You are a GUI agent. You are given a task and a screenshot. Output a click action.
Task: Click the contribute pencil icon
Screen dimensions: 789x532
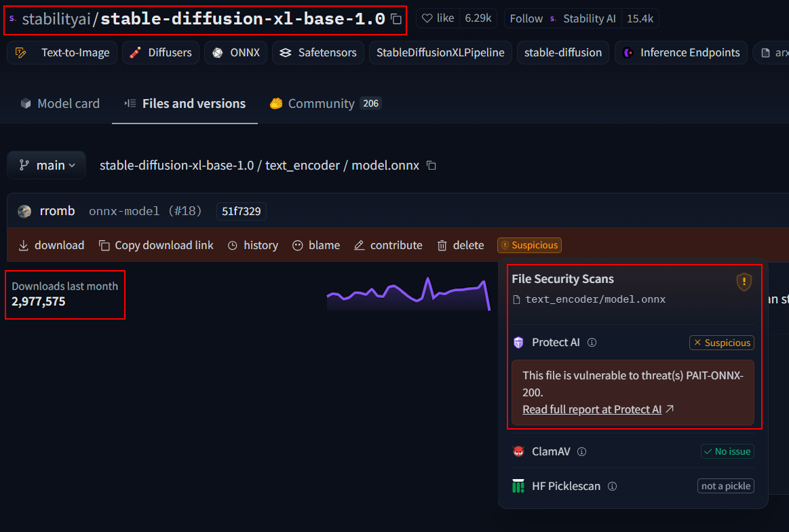[359, 245]
